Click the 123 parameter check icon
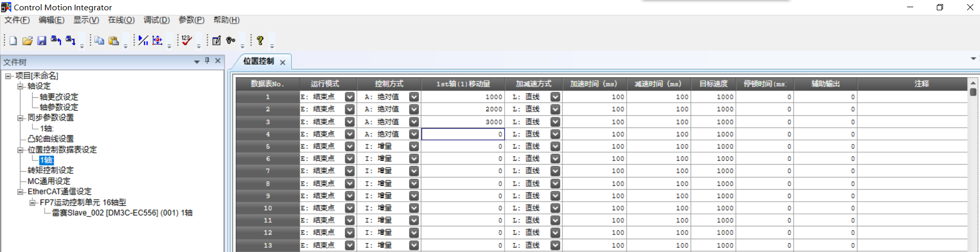Screen dimensions: 980x252 [187, 41]
